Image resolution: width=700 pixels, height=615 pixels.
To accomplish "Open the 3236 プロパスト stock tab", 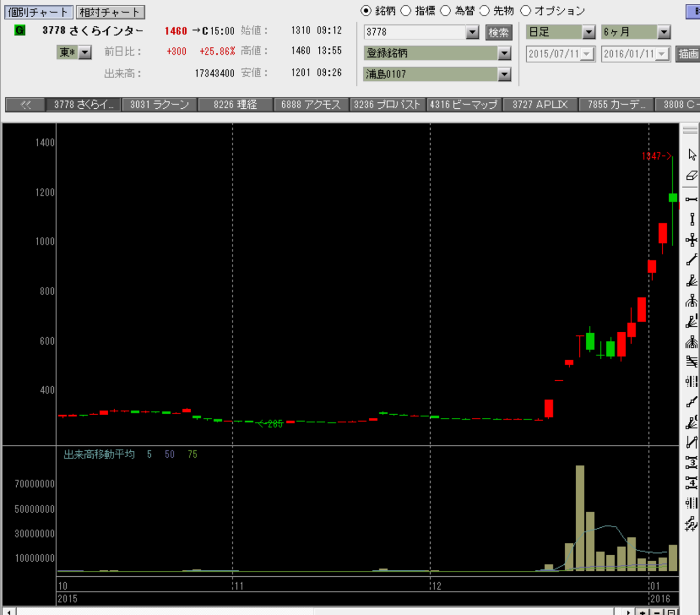I will (x=387, y=104).
